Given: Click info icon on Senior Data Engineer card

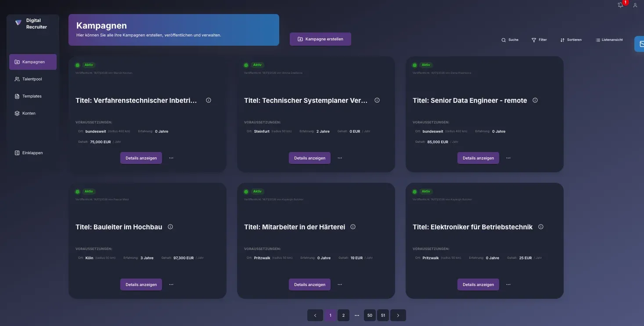Looking at the screenshot, I should point(535,100).
